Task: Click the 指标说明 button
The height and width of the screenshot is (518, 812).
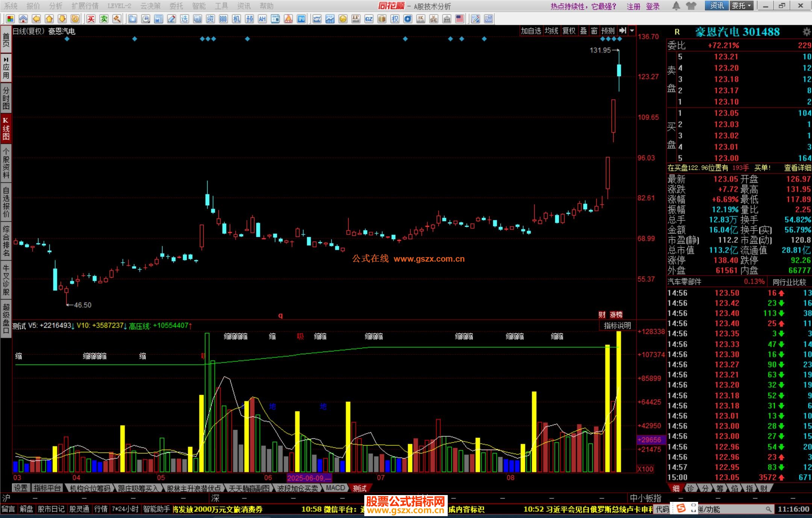Action: 617,326
